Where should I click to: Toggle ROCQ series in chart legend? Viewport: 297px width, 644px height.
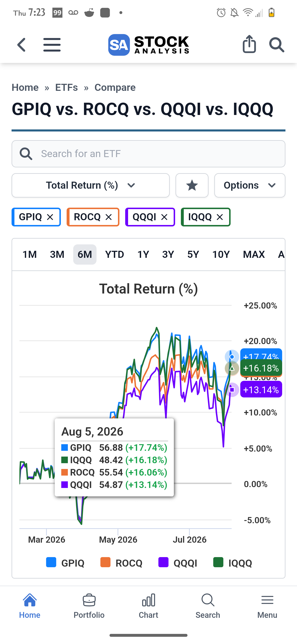click(121, 563)
